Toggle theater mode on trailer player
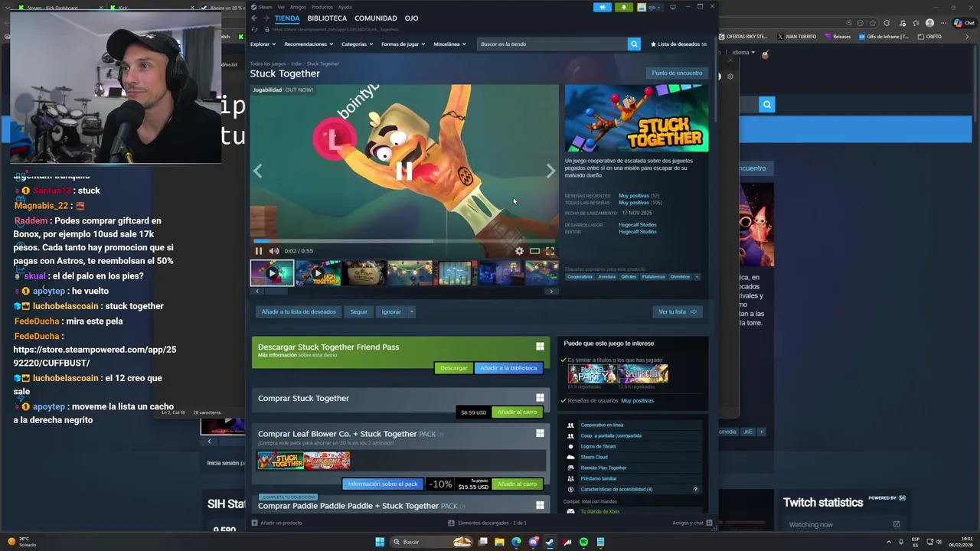This screenshot has height=551, width=980. (534, 251)
